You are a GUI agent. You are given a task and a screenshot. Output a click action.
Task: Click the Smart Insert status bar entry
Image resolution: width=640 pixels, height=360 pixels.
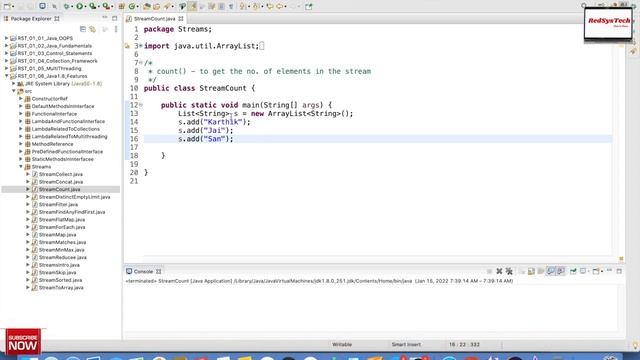pyautogui.click(x=406, y=344)
